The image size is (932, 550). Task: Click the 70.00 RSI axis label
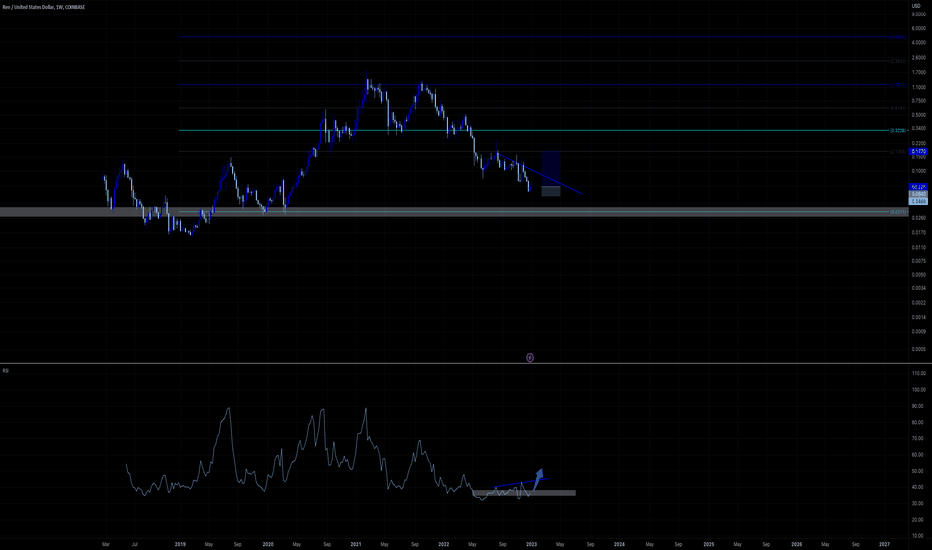click(918, 439)
